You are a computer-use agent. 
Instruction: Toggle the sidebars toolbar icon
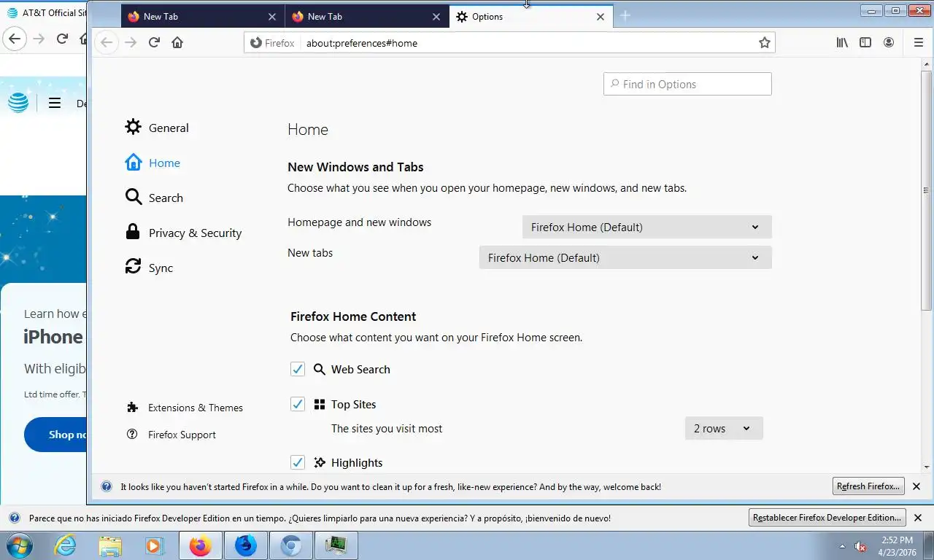(865, 42)
